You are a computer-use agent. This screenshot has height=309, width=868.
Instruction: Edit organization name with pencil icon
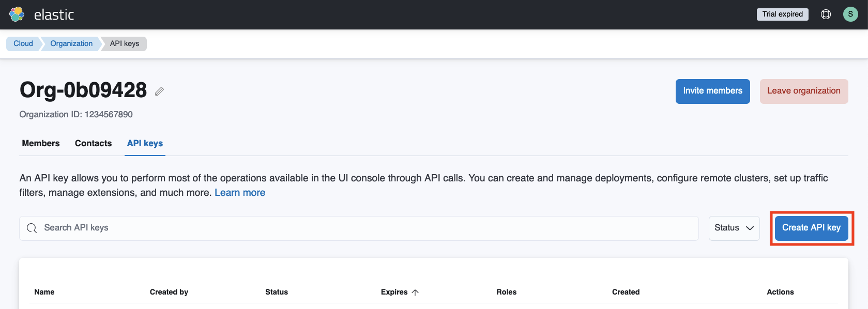(x=160, y=91)
